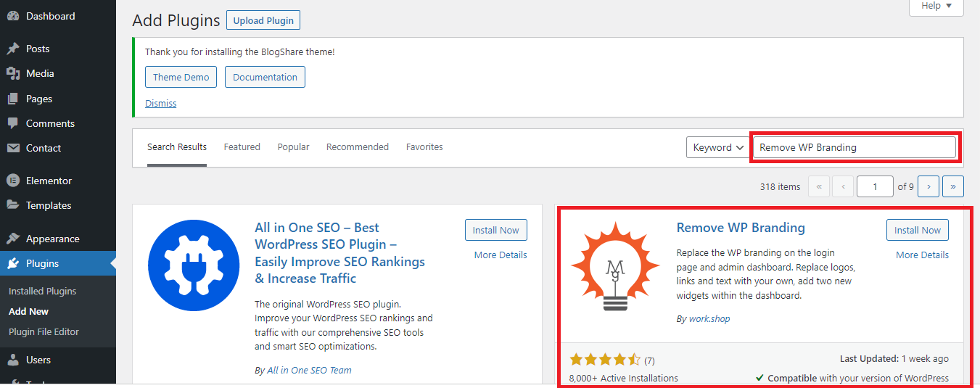Go to the next results page
Screen dimensions: 980x388
928,186
